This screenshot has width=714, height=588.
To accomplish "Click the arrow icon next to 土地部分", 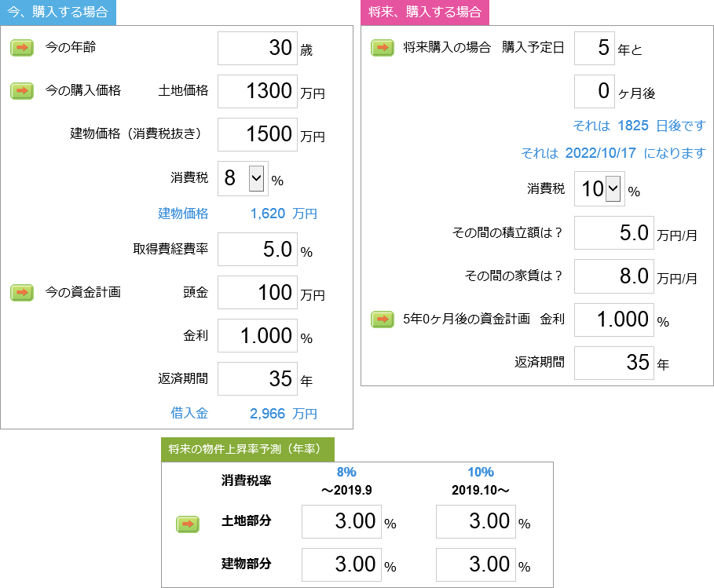I will (x=188, y=524).
